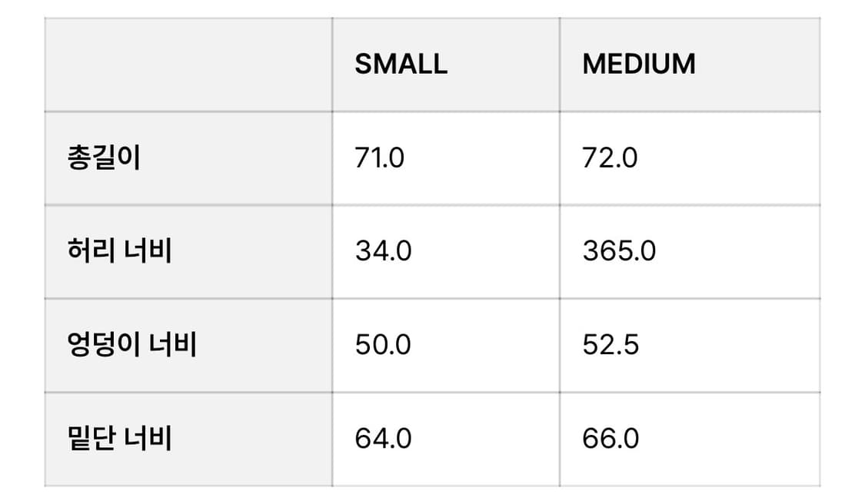Viewport: 865px width, 504px height.
Task: Select SMALL size total length measurement
Action: point(379,158)
